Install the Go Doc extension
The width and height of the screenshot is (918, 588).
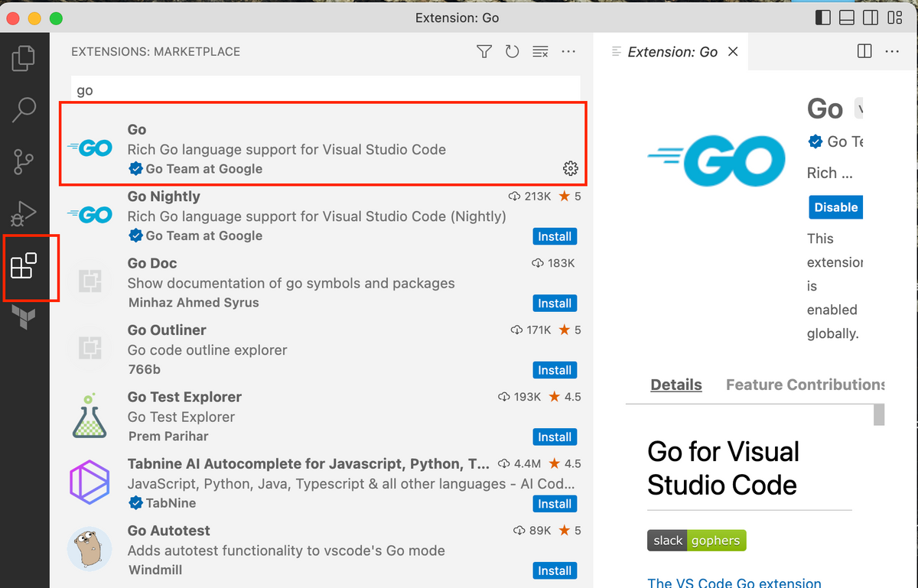point(555,303)
